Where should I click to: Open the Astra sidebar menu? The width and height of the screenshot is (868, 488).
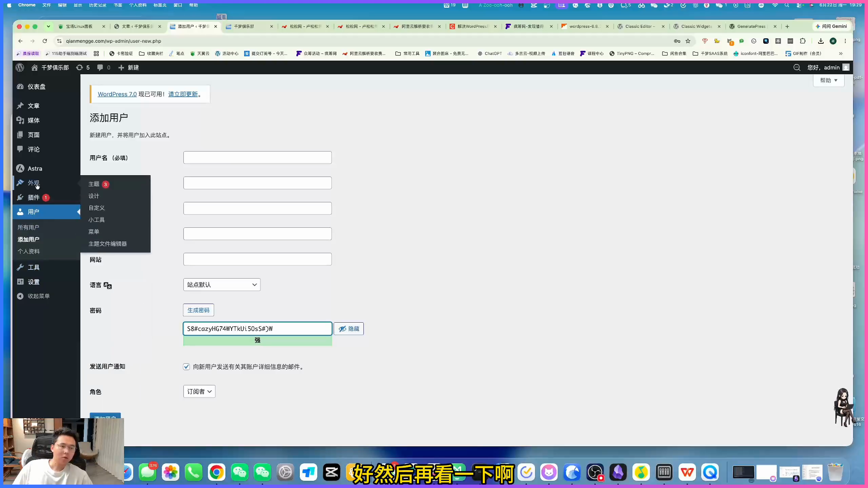click(x=35, y=168)
